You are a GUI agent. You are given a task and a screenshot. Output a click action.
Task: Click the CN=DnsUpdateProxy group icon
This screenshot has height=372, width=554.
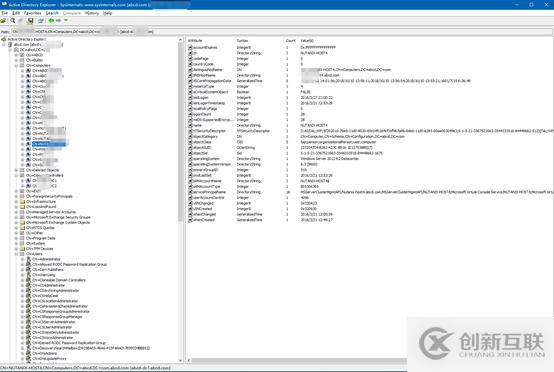(28, 359)
